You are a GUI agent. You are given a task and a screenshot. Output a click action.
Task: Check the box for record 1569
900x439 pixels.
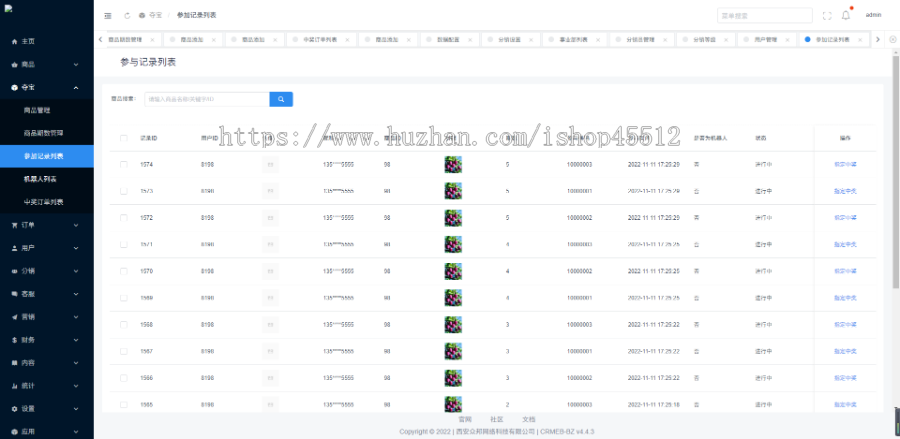[x=123, y=298]
